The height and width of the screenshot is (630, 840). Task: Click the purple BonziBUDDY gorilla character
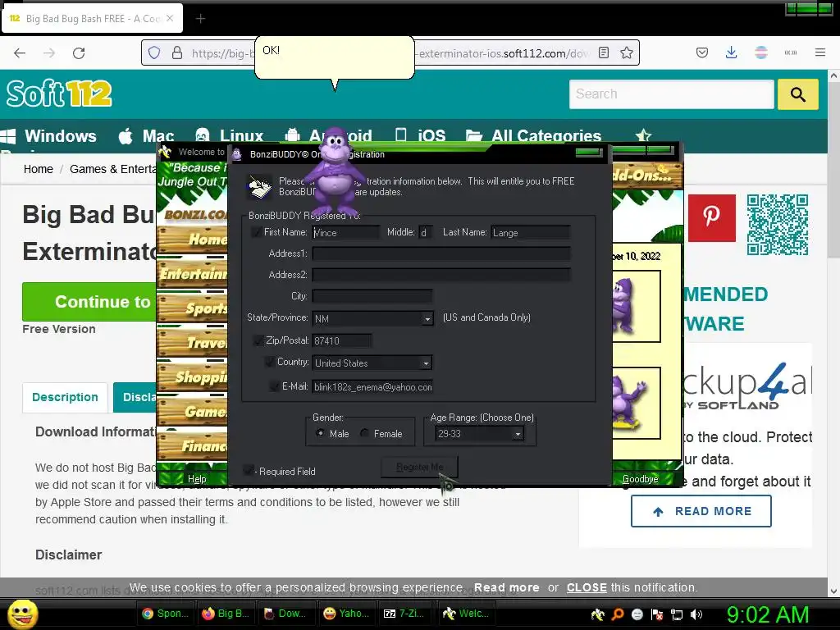tap(335, 171)
